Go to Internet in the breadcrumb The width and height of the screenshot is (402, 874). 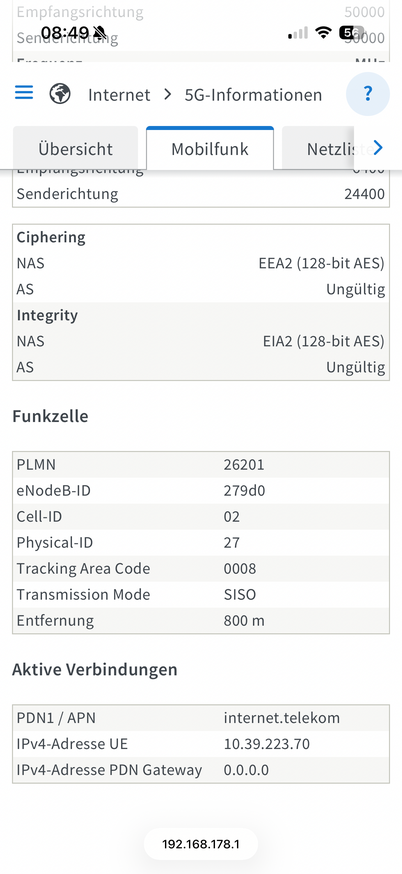pyautogui.click(x=119, y=94)
